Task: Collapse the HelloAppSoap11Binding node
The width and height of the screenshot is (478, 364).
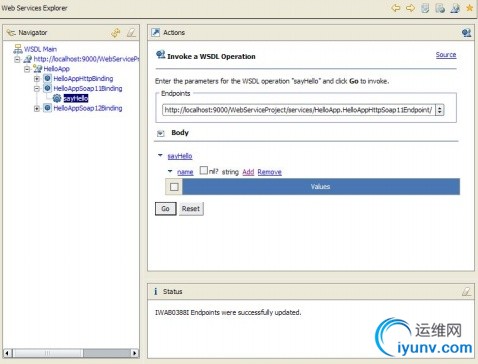Action: [x=37, y=89]
